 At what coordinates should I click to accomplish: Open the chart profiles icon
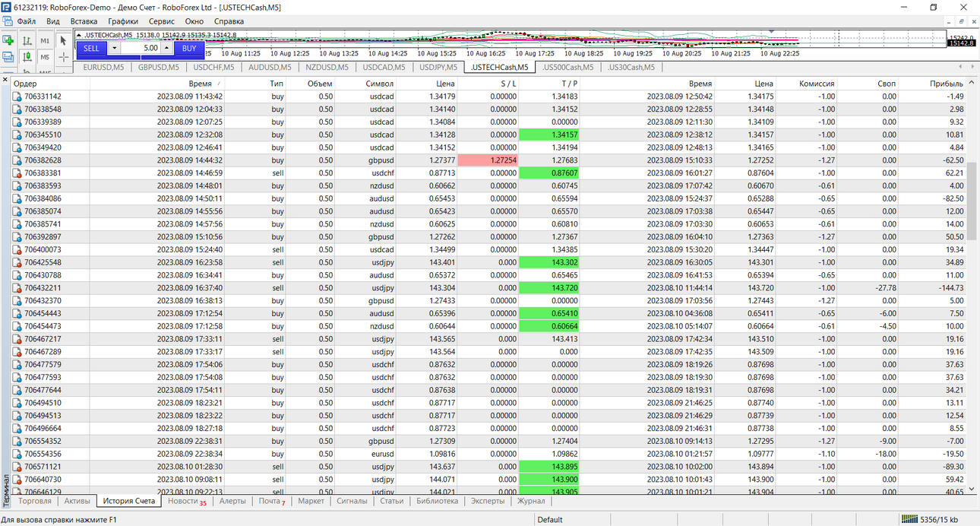coord(8,57)
